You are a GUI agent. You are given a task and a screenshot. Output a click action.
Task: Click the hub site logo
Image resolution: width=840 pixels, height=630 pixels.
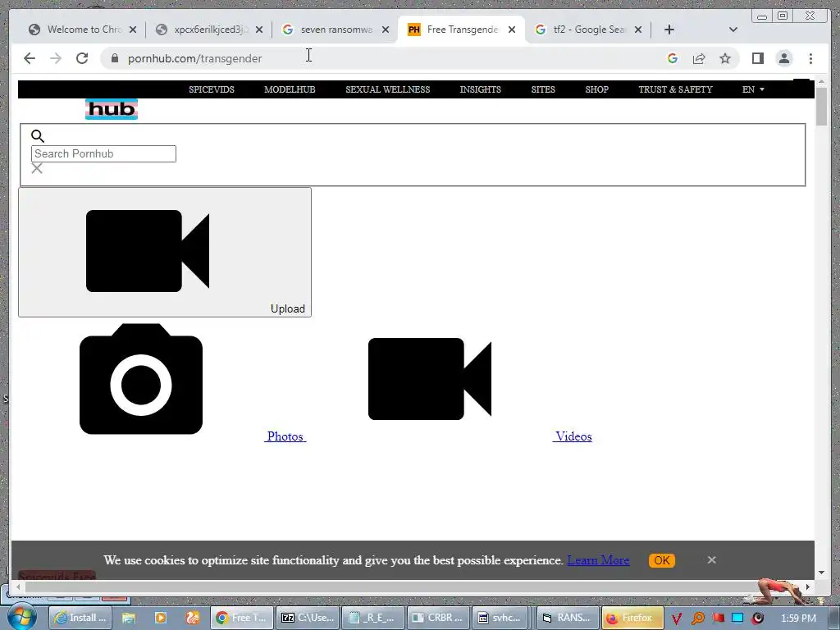point(112,109)
